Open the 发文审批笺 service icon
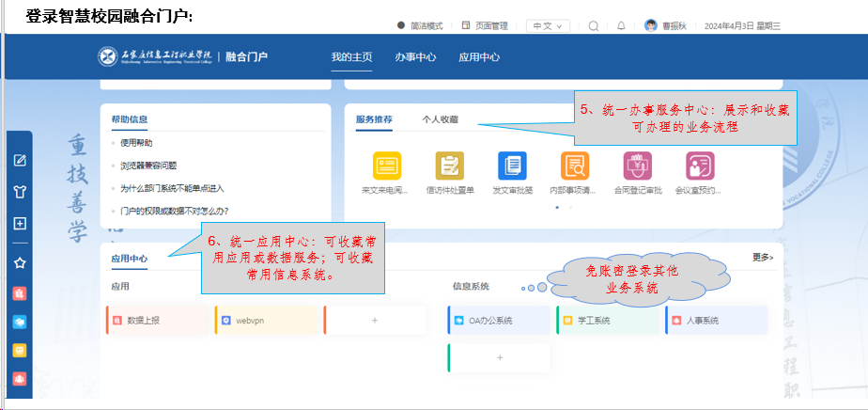The width and height of the screenshot is (868, 410). (x=512, y=166)
